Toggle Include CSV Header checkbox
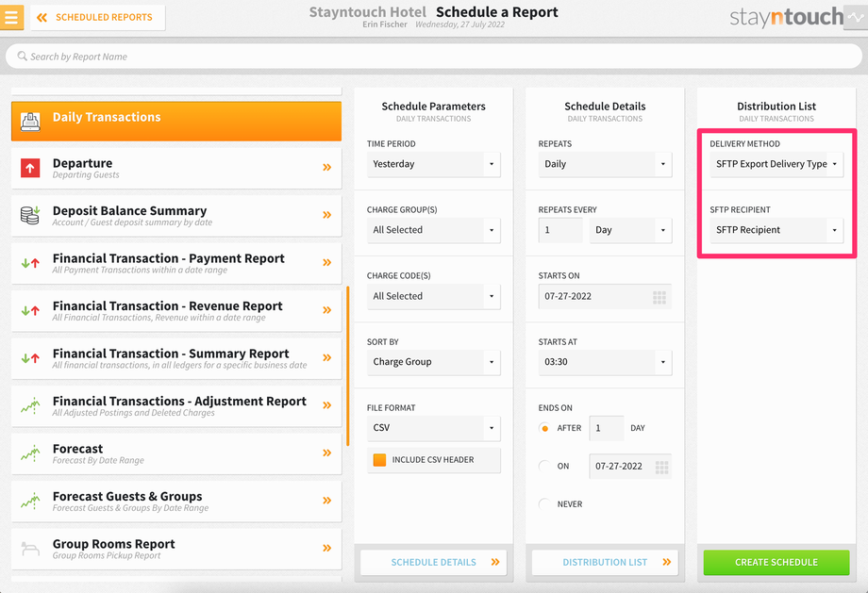 [x=379, y=460]
